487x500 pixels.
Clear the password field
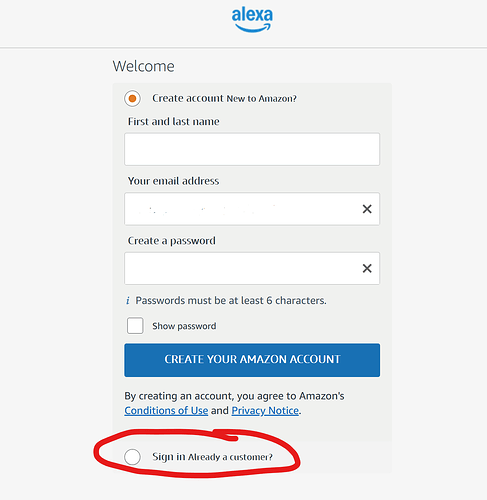coord(367,268)
